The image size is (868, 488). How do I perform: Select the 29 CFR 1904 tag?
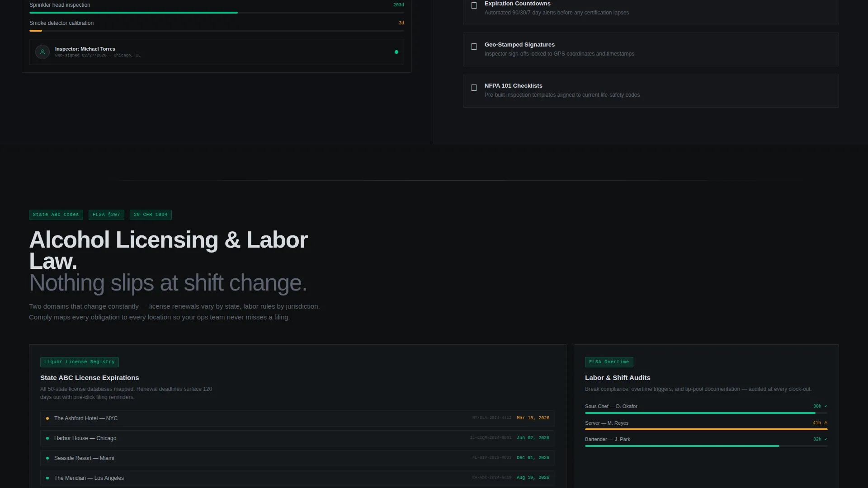(x=151, y=215)
